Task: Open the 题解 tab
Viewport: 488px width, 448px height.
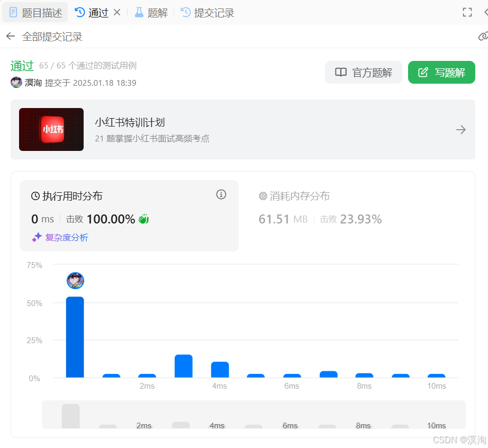Action: tap(151, 13)
